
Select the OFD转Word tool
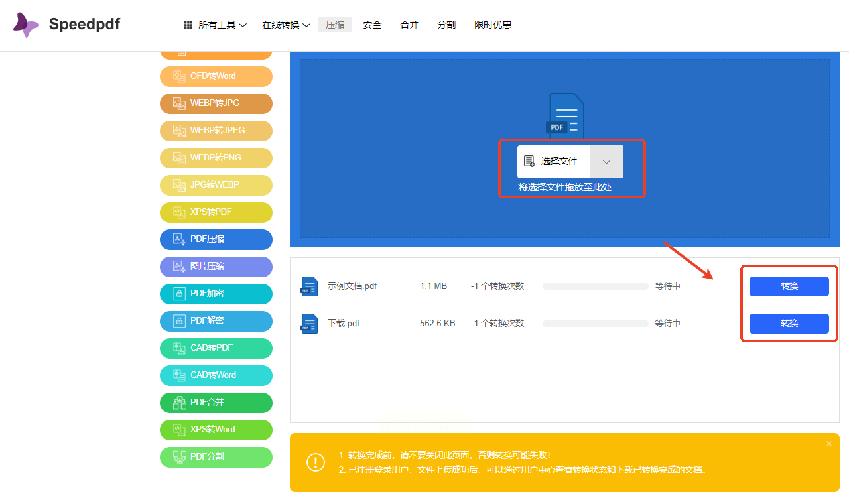tap(216, 76)
